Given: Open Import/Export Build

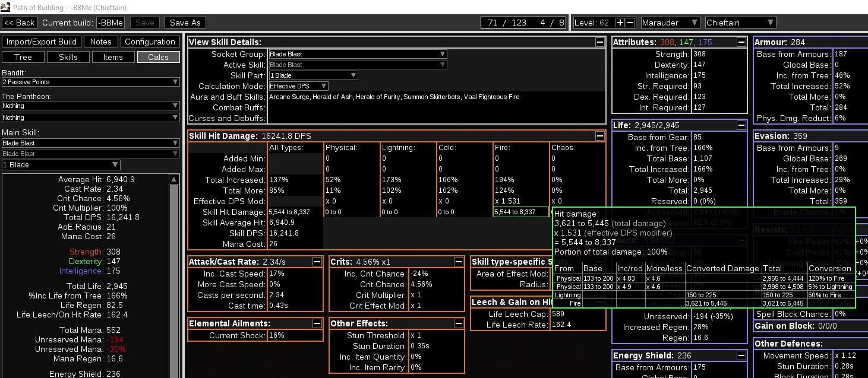Looking at the screenshot, I should click(x=42, y=42).
